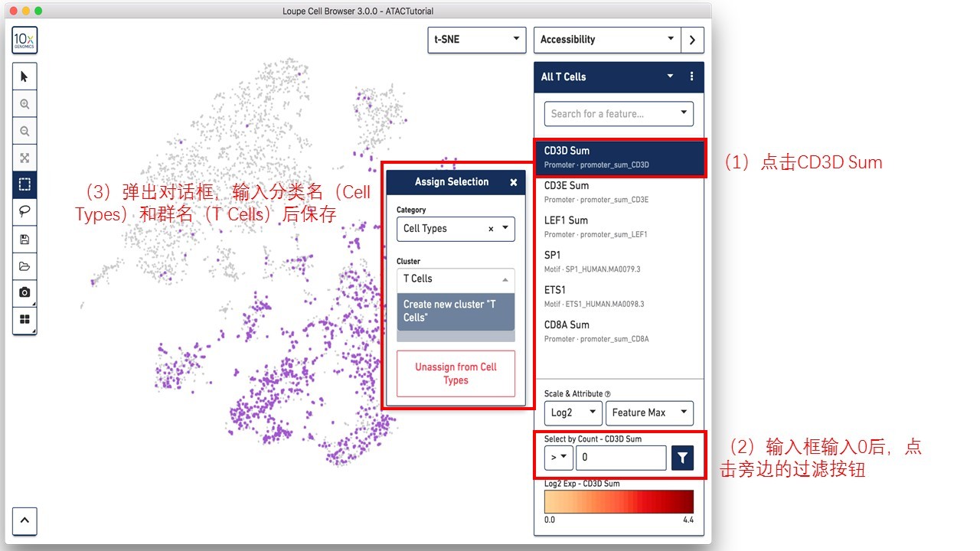Open the Feature Max attribute dropdown
The width and height of the screenshot is (980, 551).
pyautogui.click(x=649, y=412)
